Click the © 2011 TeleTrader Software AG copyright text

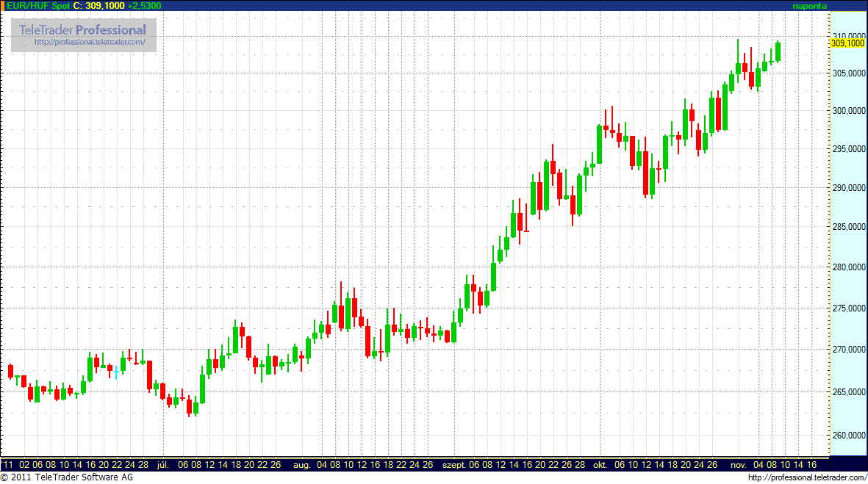pos(67,477)
